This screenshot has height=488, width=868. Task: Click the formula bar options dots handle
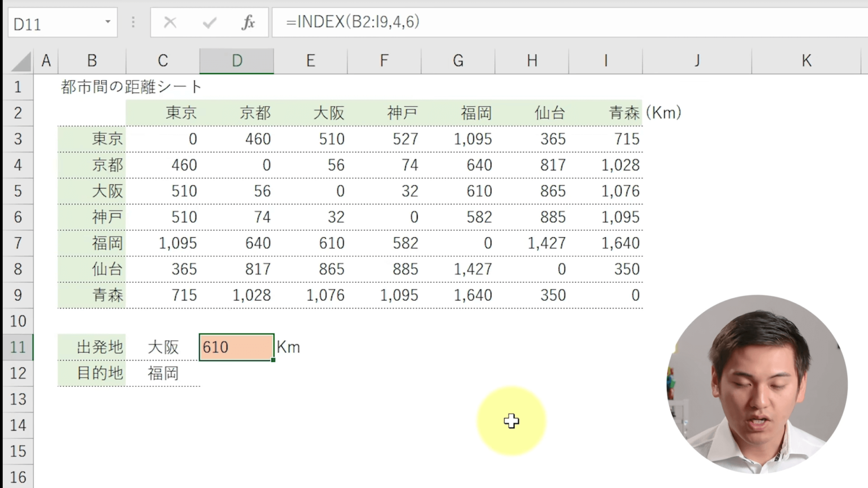coord(133,23)
